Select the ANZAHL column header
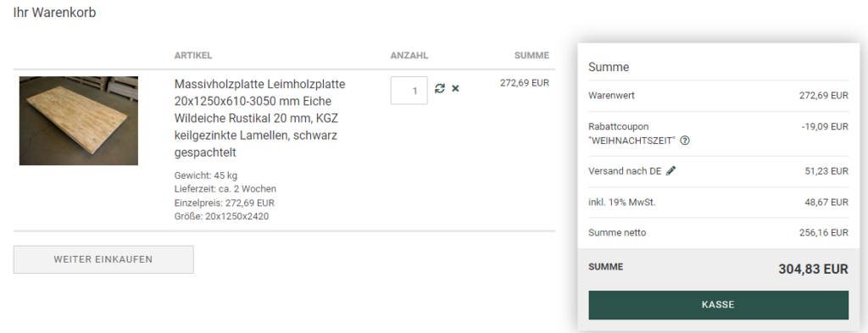Screen dimensions: 868x333 (x=409, y=55)
